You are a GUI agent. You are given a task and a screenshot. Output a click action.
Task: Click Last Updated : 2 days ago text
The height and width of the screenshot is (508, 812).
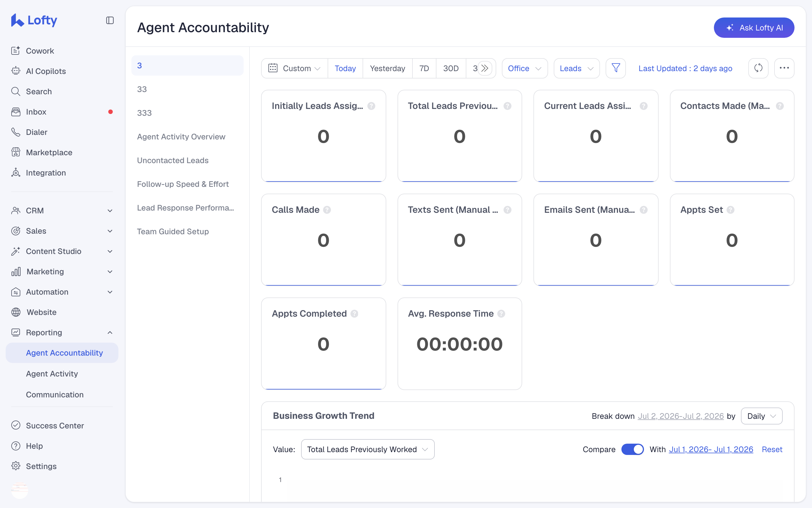click(x=685, y=68)
